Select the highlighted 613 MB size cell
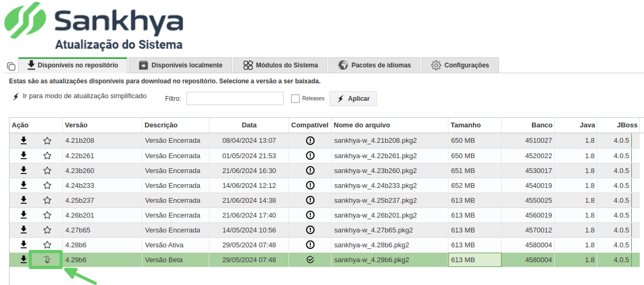The height and width of the screenshot is (285, 644). [474, 260]
